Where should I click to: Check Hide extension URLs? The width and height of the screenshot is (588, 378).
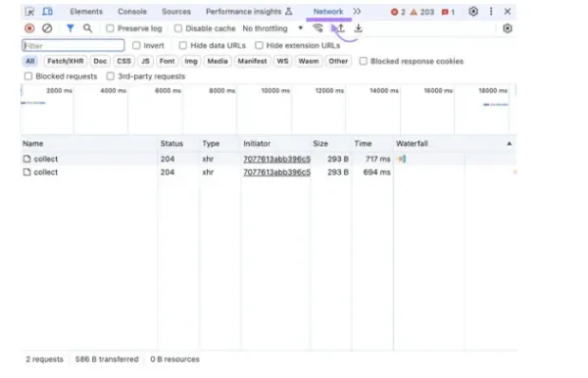point(259,46)
